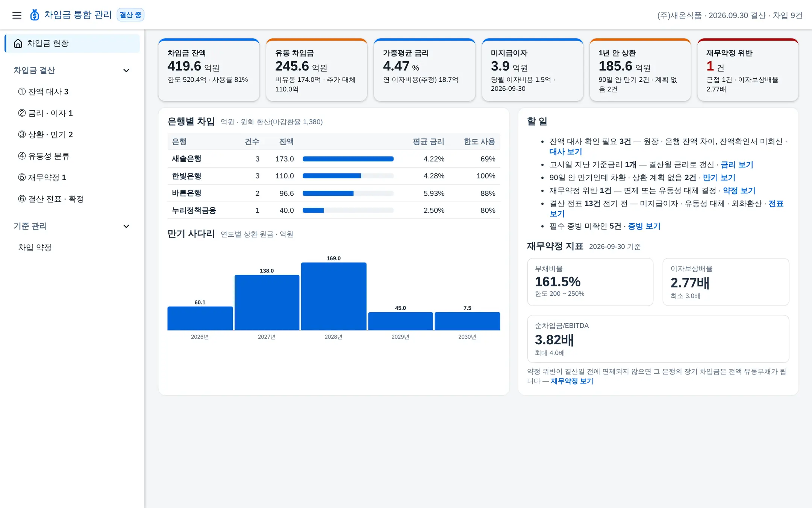This screenshot has height=508, width=812.
Task: Follow the 증빙 보기 link
Action: tap(644, 226)
